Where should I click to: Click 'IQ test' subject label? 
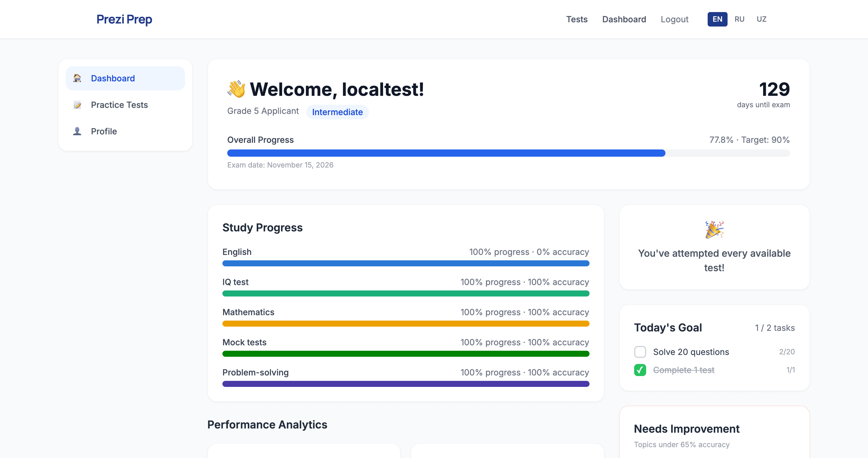[235, 282]
